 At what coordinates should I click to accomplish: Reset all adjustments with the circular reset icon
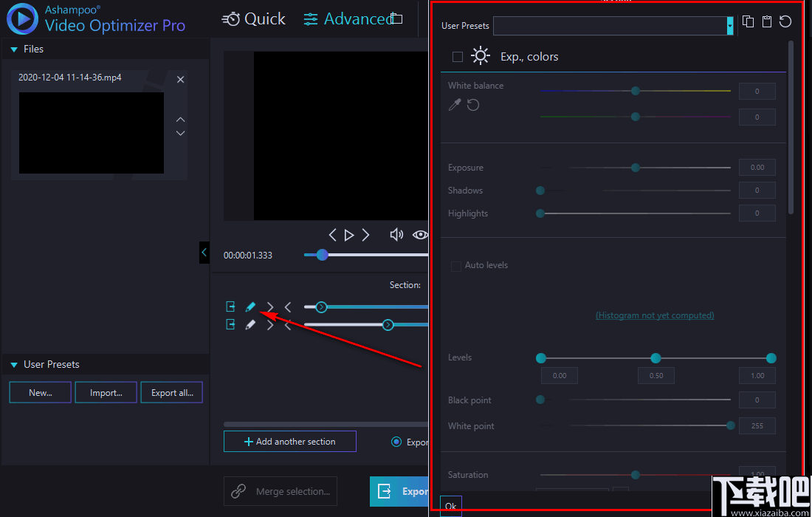(785, 21)
